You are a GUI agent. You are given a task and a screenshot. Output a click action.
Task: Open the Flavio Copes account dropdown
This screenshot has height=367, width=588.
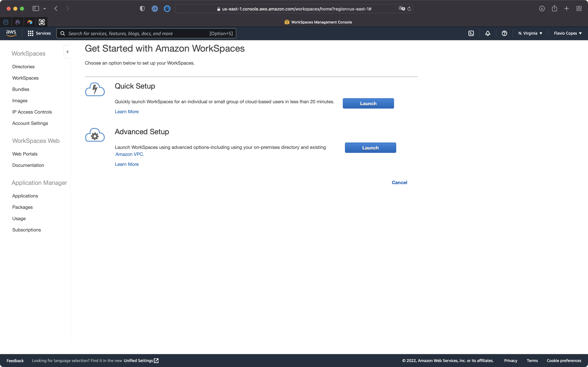pos(567,33)
